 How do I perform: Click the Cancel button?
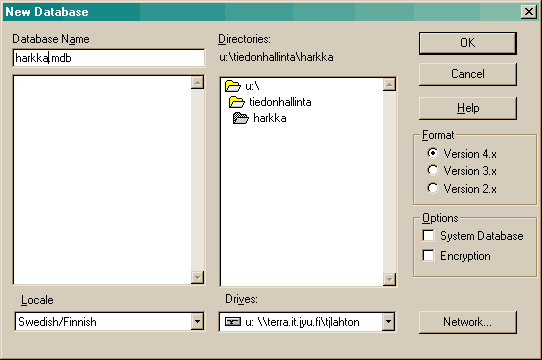coord(468,74)
